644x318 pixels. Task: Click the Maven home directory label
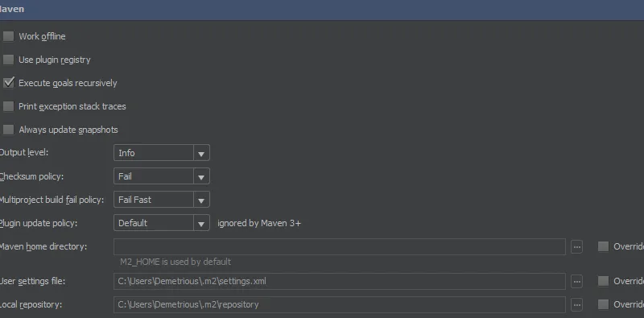43,246
